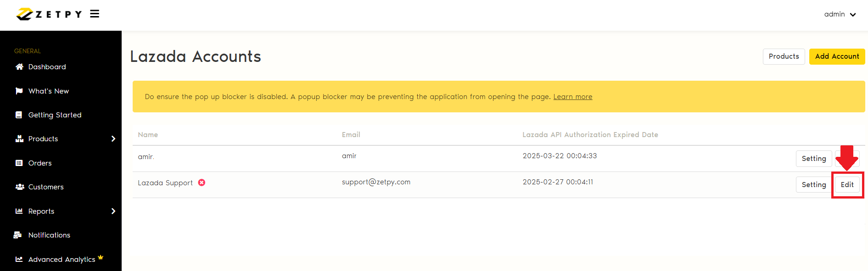Image resolution: width=868 pixels, height=271 pixels.
Task: Click the crown icon next to Advanced Analytics
Action: pos(101,257)
